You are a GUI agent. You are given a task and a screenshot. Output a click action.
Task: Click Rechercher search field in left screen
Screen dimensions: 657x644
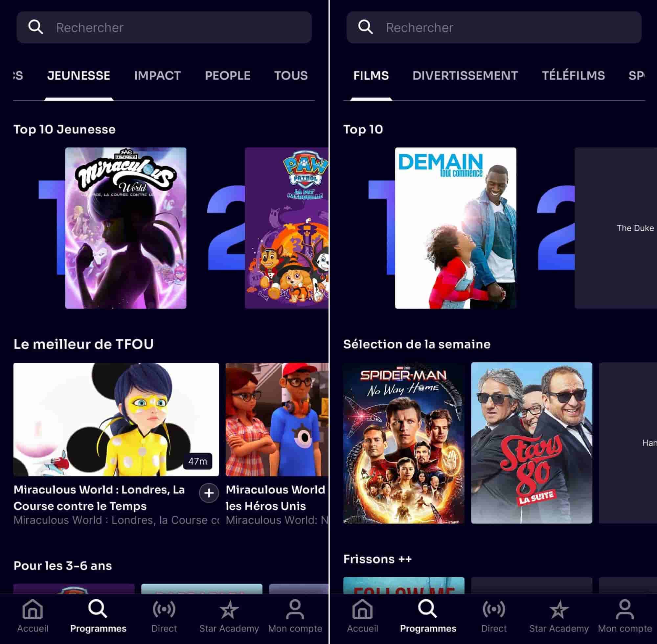164,27
